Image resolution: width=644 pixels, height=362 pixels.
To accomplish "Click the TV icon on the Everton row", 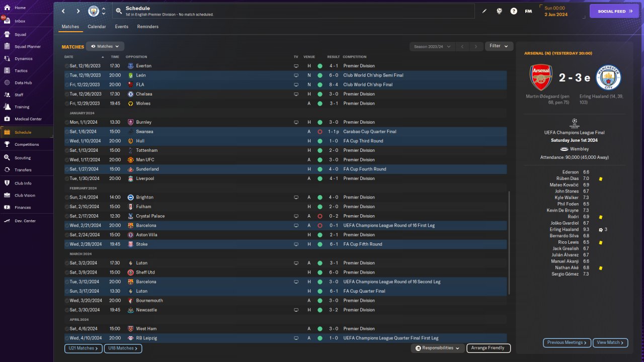I will pyautogui.click(x=296, y=66).
